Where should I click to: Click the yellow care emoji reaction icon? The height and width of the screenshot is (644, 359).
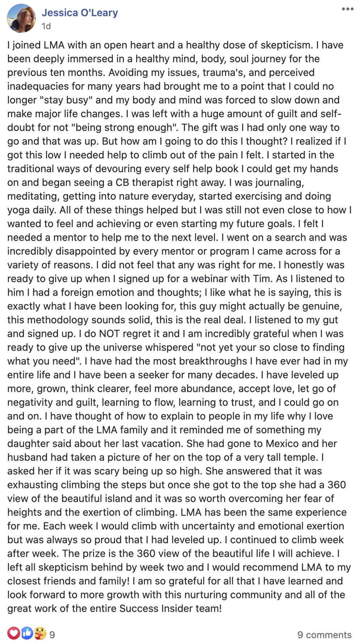[40, 633]
